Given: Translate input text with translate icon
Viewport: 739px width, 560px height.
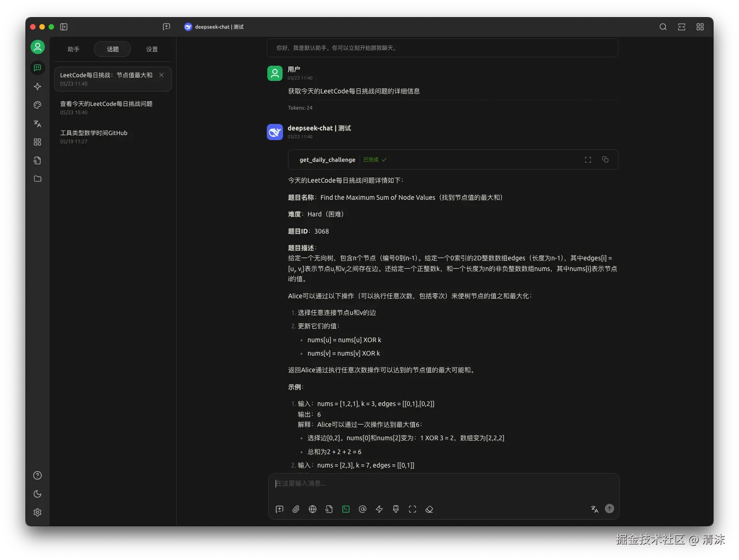Looking at the screenshot, I should click(x=595, y=509).
